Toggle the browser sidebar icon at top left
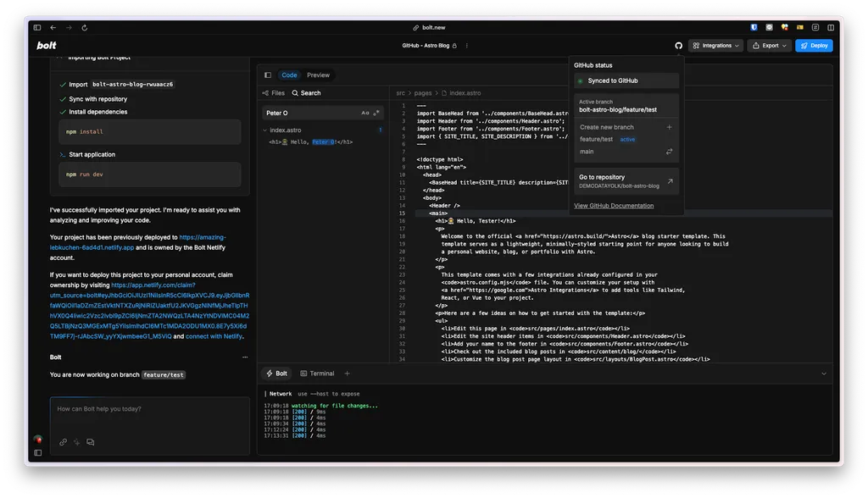The height and width of the screenshot is (498, 868). point(37,28)
